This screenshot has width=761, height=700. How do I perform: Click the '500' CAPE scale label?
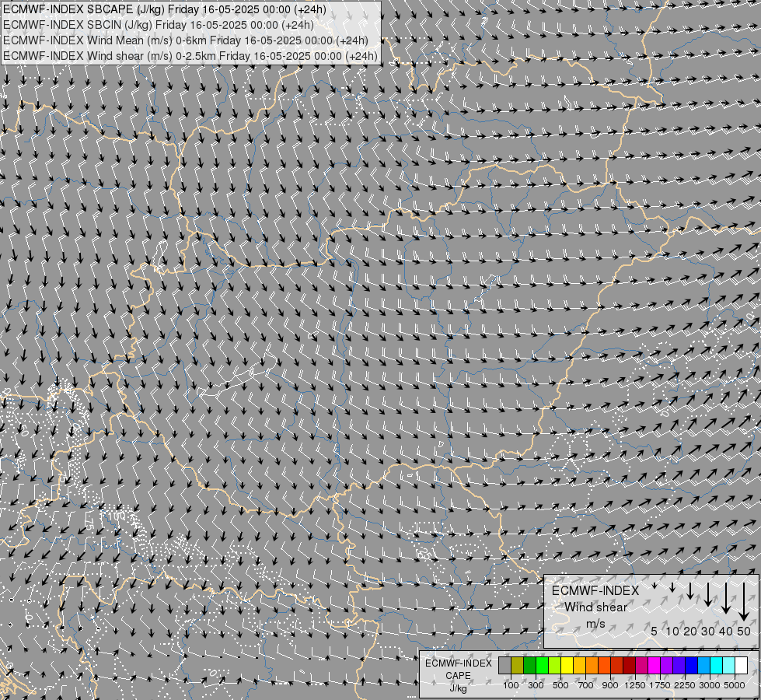tap(560, 685)
